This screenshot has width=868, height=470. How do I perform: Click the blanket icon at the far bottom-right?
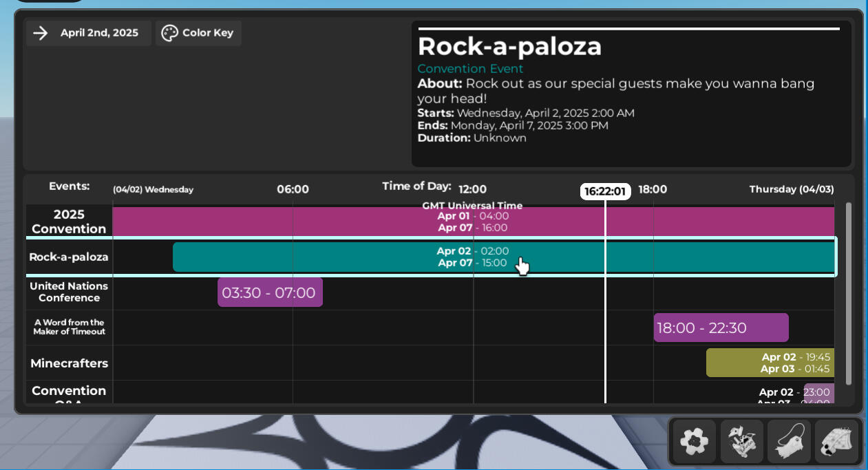point(836,441)
